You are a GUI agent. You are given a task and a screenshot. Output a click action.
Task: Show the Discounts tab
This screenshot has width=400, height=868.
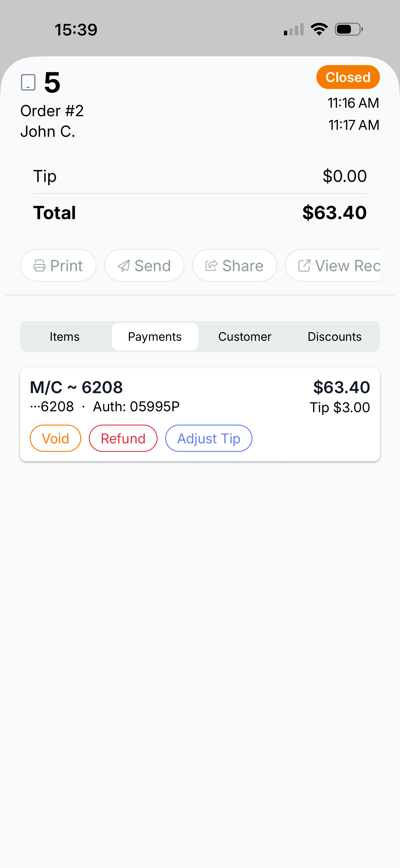[334, 337]
